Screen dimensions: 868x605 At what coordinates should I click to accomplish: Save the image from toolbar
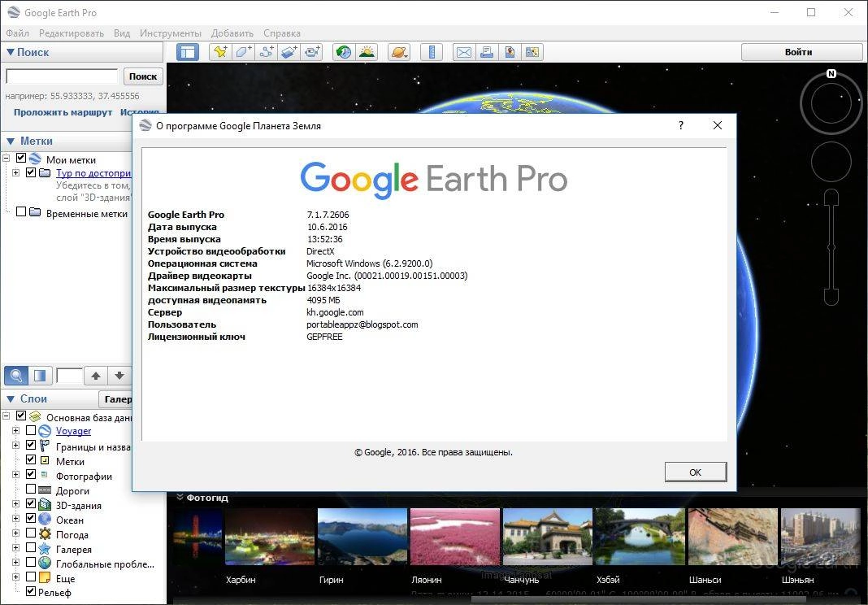510,52
